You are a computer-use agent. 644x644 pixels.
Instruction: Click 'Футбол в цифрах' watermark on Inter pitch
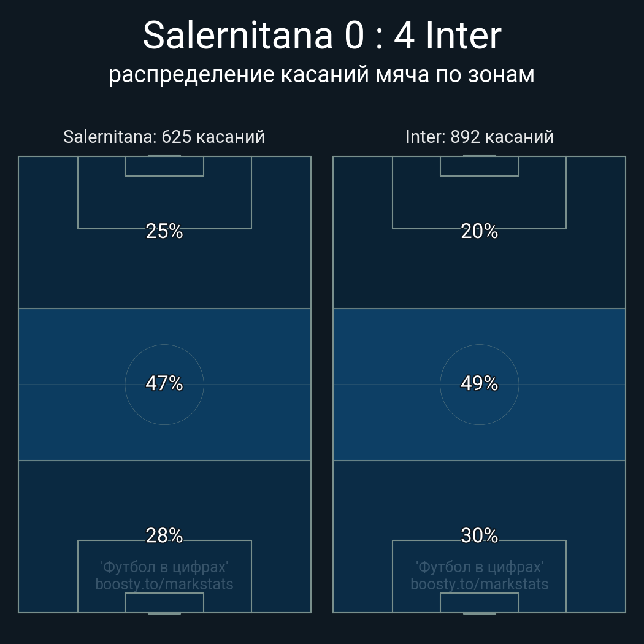(480, 567)
